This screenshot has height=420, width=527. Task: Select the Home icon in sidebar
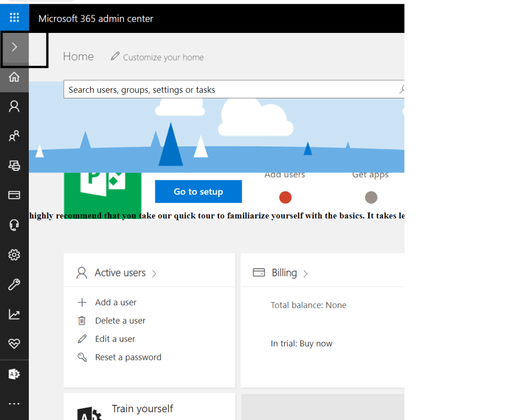tap(14, 77)
